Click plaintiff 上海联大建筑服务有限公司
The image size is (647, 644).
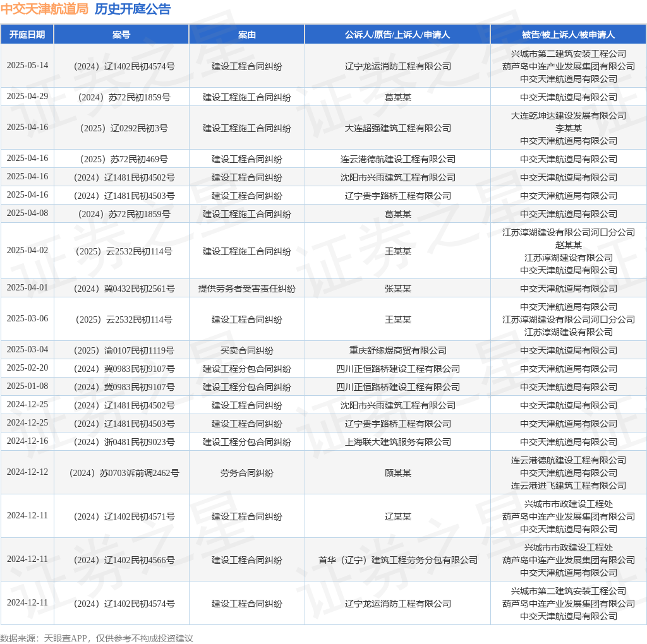tap(398, 442)
